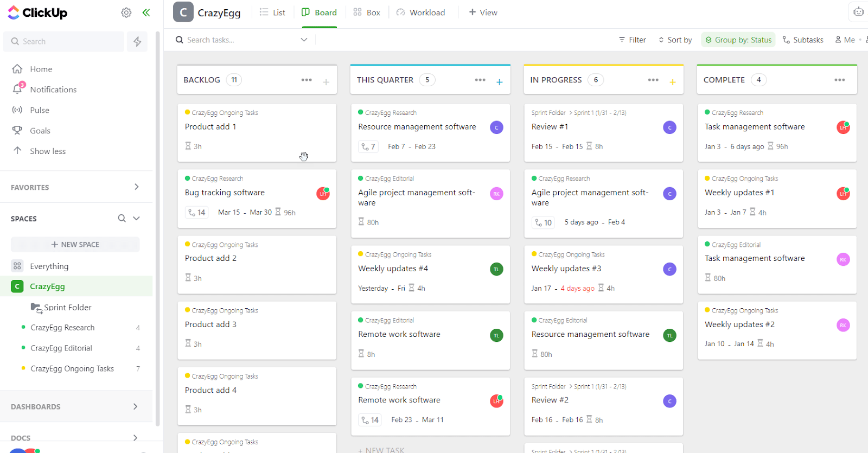Select CrazyEgg space in sidebar
Screen dimensions: 868x453
(76, 286)
